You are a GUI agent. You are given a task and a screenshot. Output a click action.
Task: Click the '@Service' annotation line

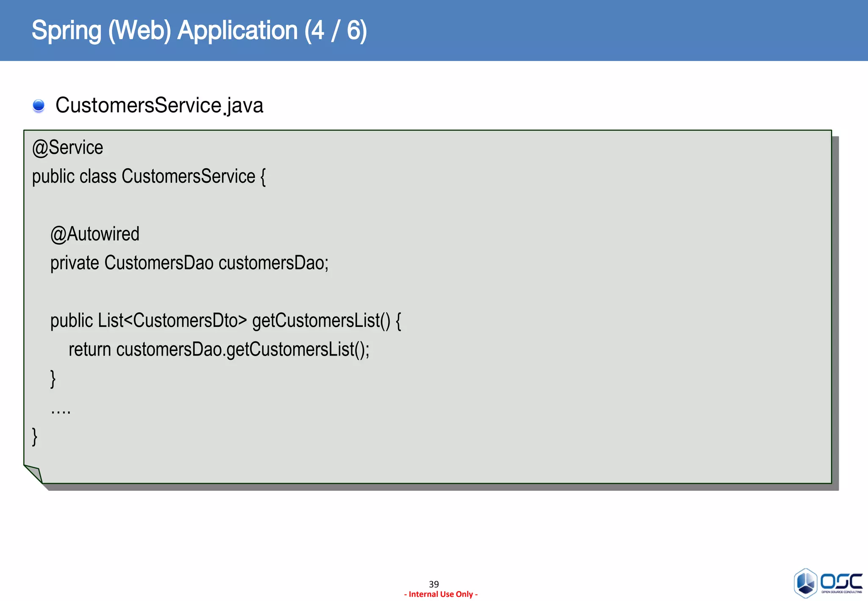tap(68, 148)
